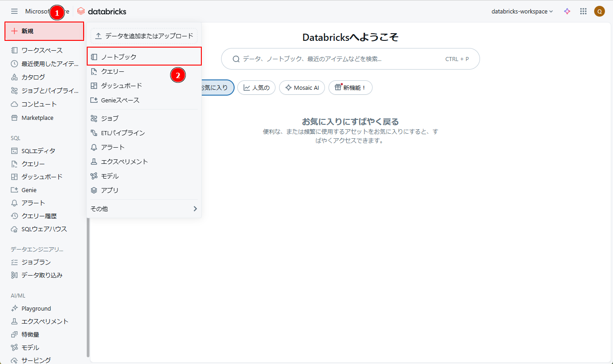Expand the databricks-workspace dropdown

pyautogui.click(x=522, y=11)
